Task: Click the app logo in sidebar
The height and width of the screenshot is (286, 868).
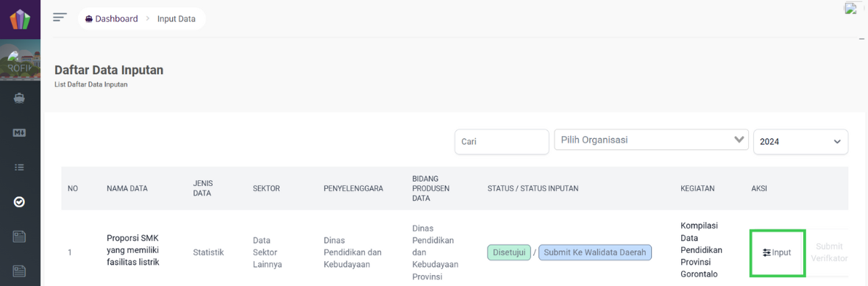Action: pos(20,19)
